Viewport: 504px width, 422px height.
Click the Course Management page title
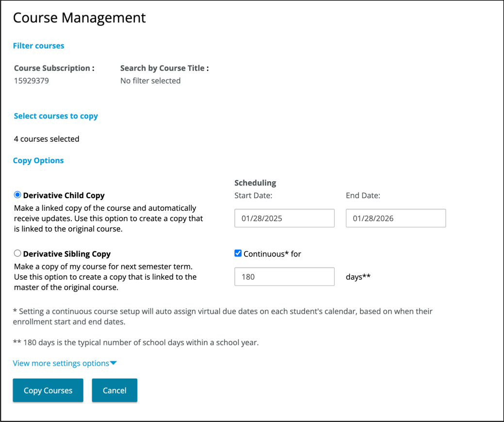(79, 18)
